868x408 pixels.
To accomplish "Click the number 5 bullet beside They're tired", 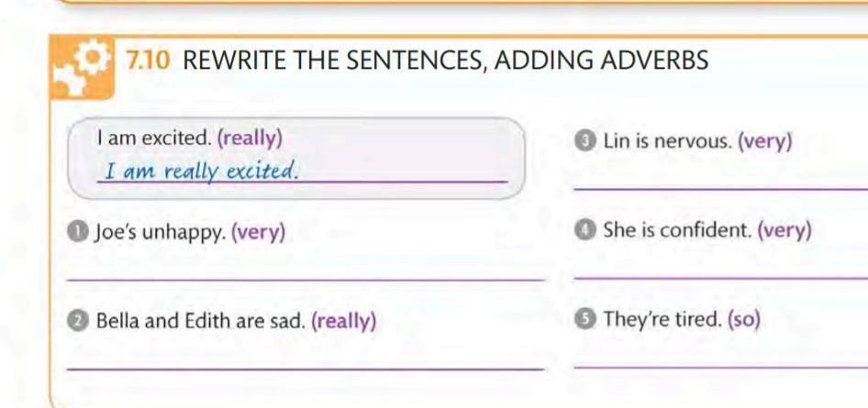I will (x=586, y=319).
